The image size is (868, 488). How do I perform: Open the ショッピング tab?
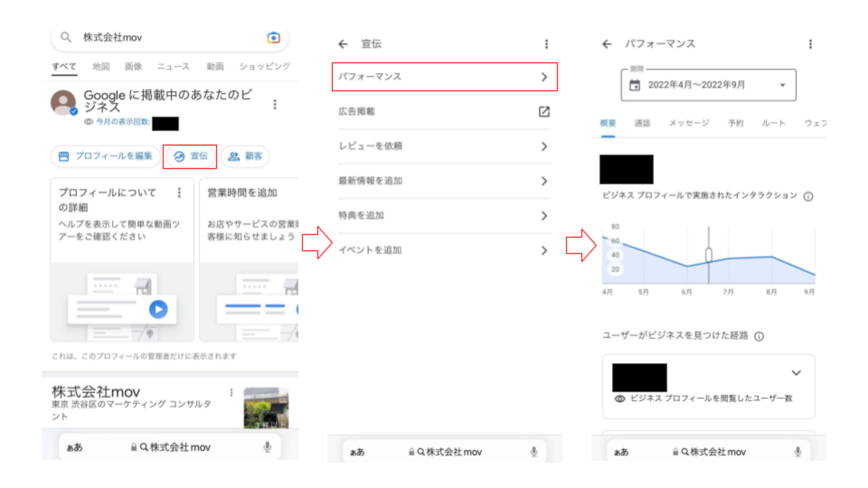pyautogui.click(x=265, y=67)
